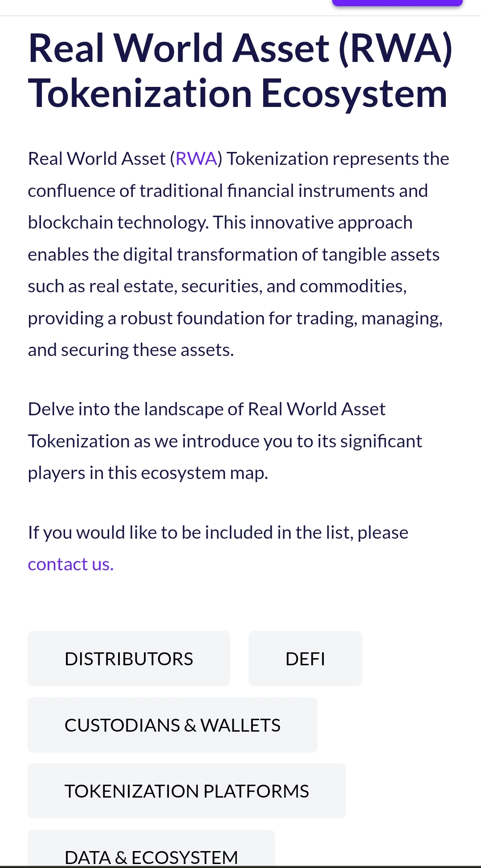This screenshot has height=868, width=481.
Task: Choose CUSTODIANS & WALLETS filter
Action: [172, 725]
